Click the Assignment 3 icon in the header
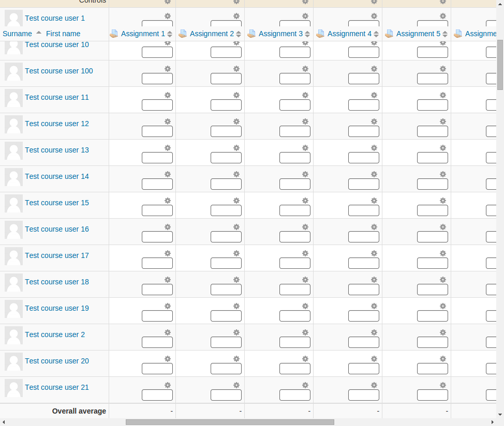 coord(251,34)
